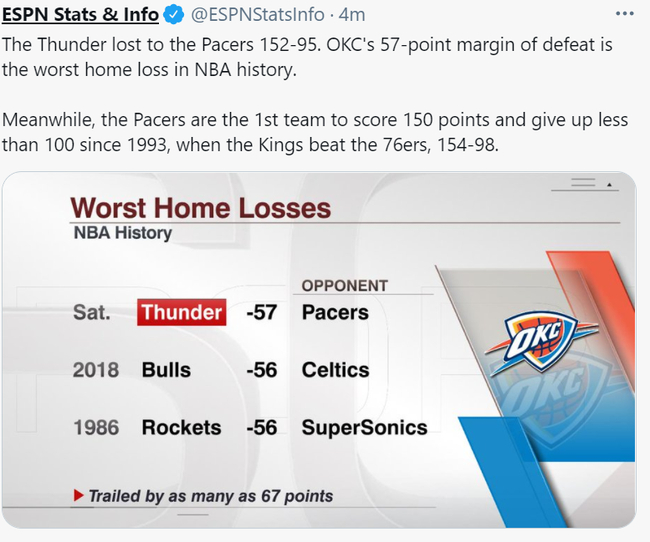Click the red triangle bullet marker
This screenshot has width=650, height=542.
79,495
